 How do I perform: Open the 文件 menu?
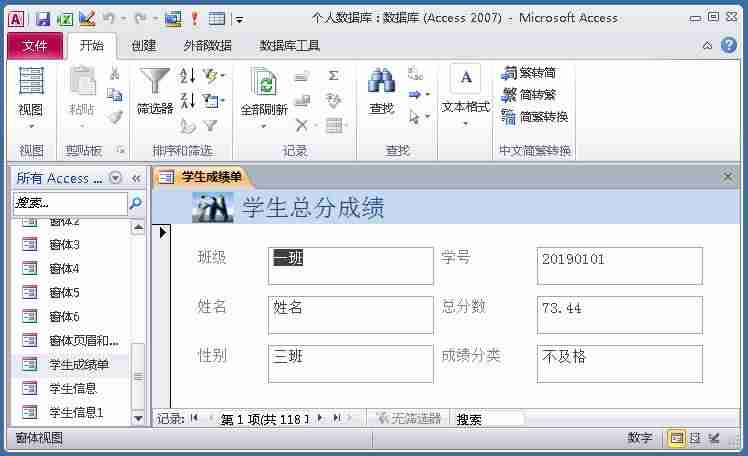pos(35,46)
